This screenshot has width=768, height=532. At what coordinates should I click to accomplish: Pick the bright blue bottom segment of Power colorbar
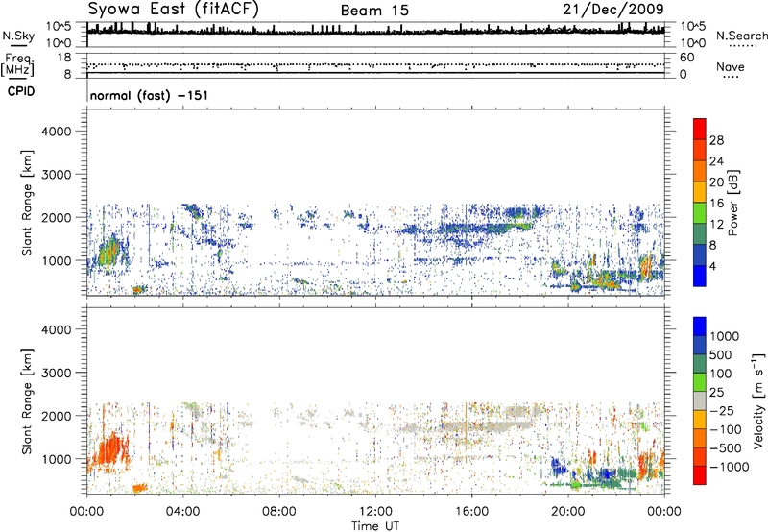click(700, 277)
